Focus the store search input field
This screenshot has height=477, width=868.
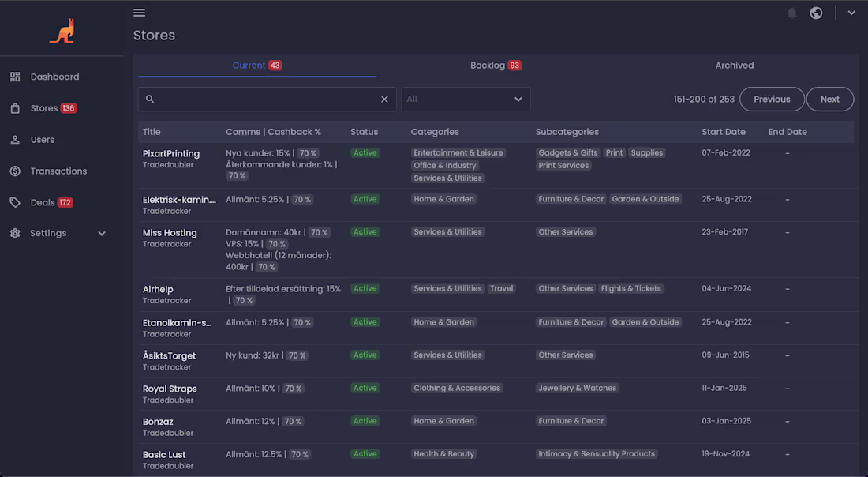coord(267,100)
